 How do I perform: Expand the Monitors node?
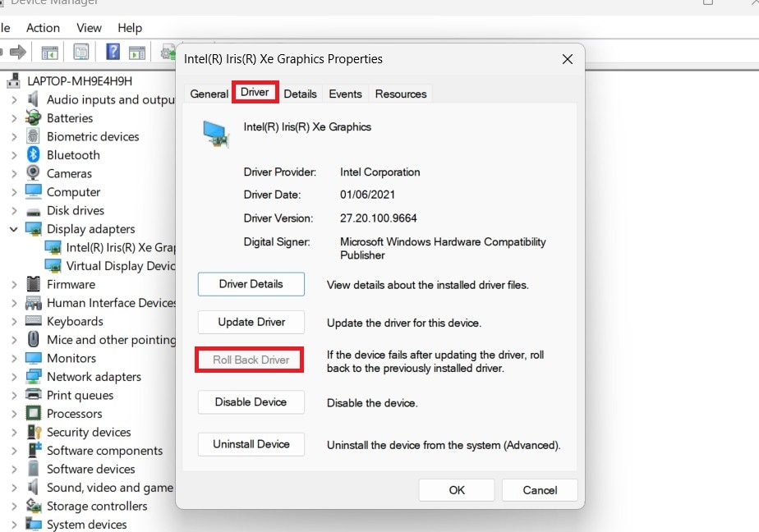pyautogui.click(x=14, y=359)
